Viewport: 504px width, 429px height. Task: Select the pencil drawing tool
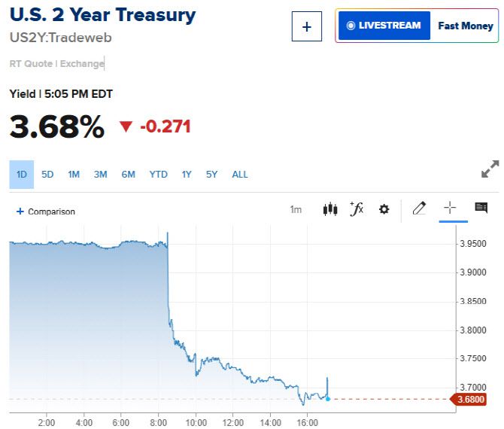419,208
